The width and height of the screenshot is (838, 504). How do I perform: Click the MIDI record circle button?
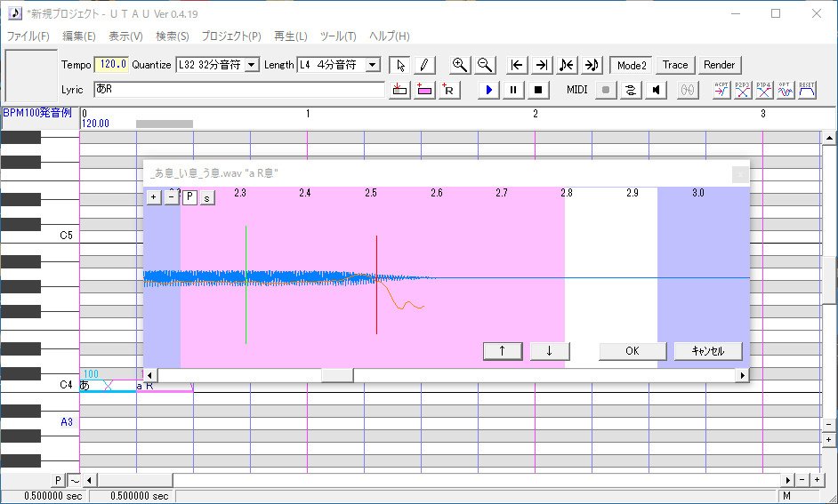pyautogui.click(x=606, y=90)
